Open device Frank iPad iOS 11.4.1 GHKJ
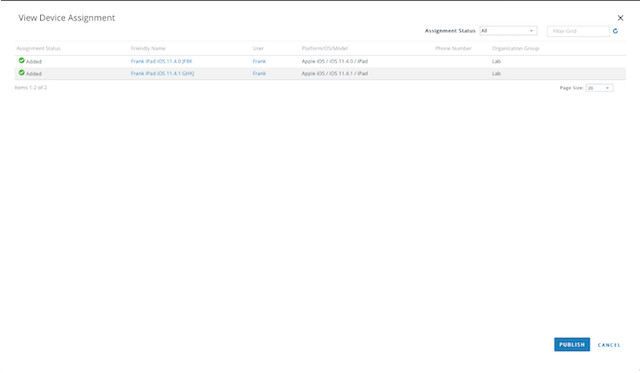The height and width of the screenshot is (373, 640). [162, 73]
